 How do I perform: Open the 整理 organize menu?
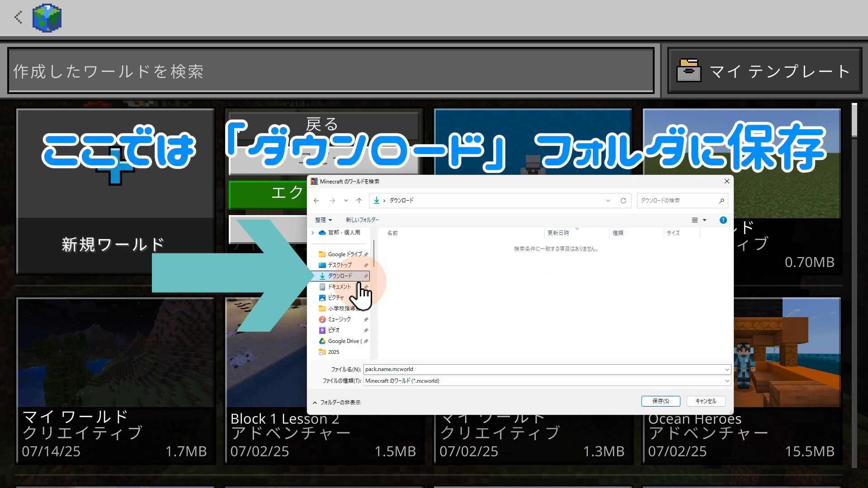pos(323,220)
